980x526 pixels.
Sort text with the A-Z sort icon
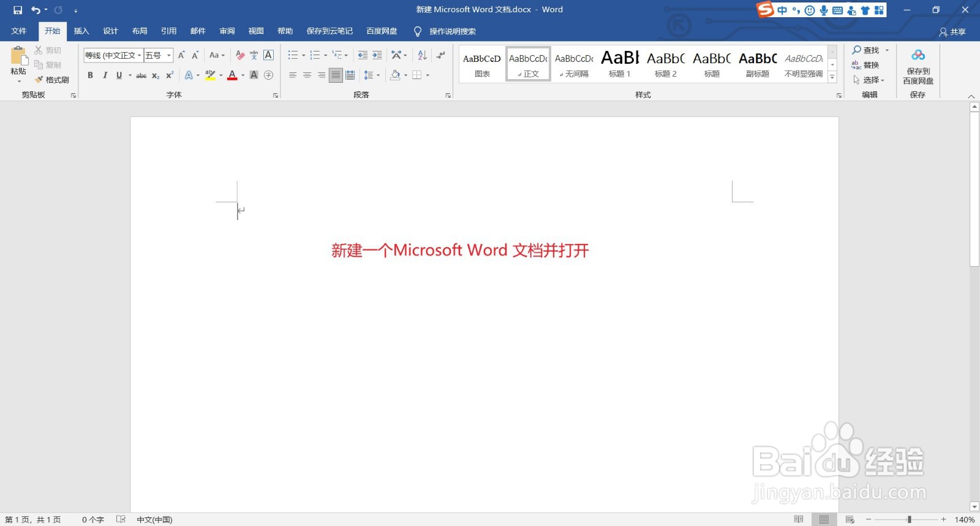[422, 55]
